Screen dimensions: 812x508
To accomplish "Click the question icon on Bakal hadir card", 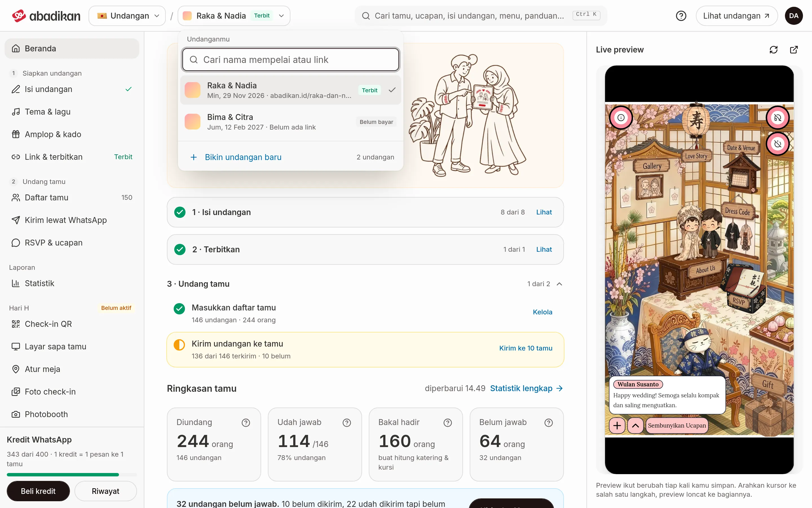I will [x=448, y=423].
